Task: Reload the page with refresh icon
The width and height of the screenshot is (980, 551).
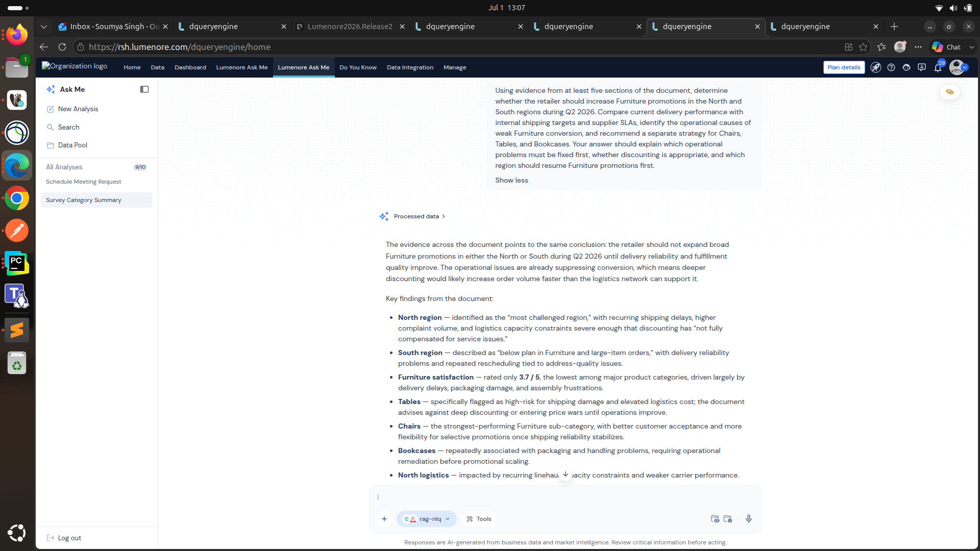Action: tap(62, 47)
